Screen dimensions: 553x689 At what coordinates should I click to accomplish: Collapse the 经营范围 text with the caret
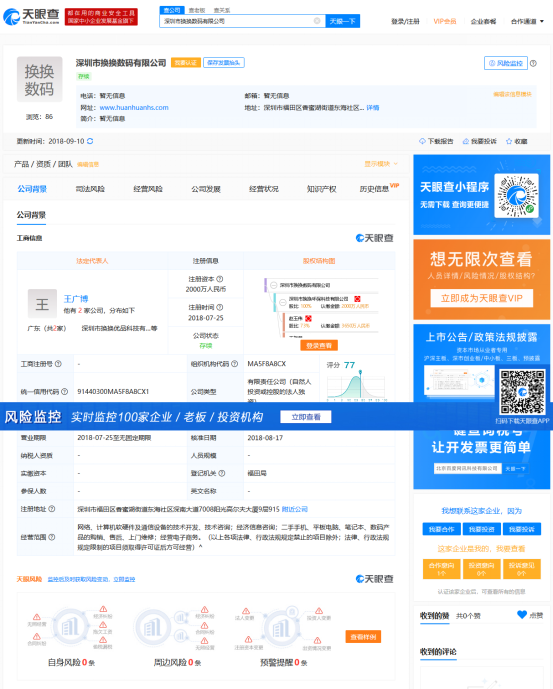pyautogui.click(x=200, y=547)
